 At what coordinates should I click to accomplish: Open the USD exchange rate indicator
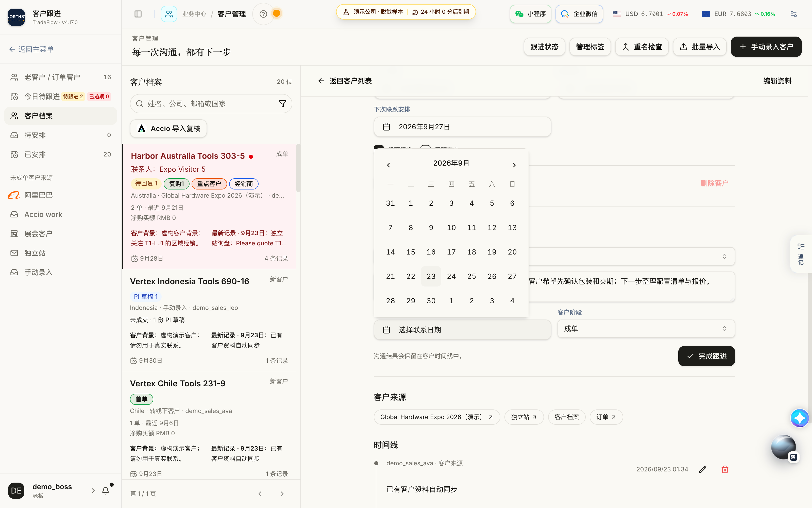click(650, 14)
